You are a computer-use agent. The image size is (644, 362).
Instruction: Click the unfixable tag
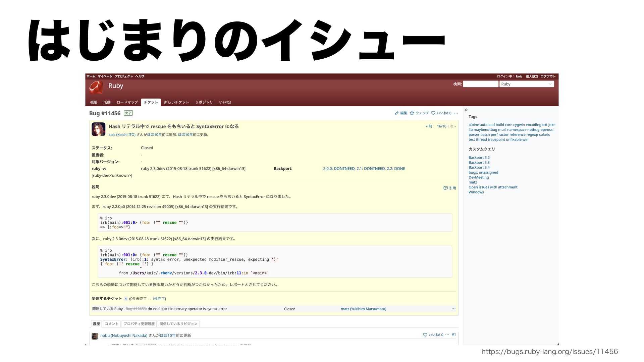tap(514, 140)
